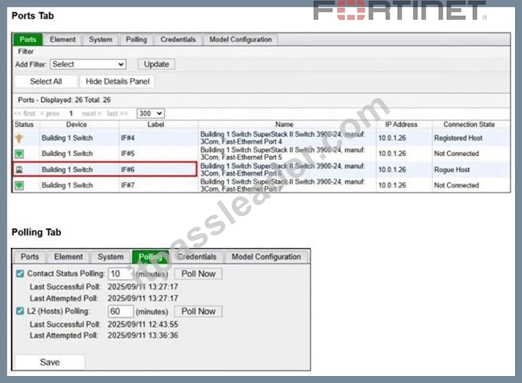The height and width of the screenshot is (383, 522).
Task: Open the Add Filter Select dropdown
Action: (x=88, y=64)
